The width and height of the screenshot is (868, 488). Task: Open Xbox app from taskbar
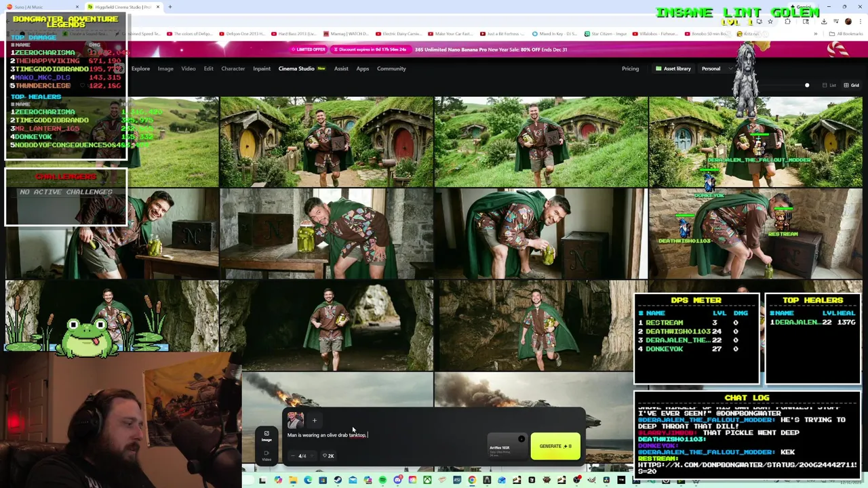coord(427,480)
